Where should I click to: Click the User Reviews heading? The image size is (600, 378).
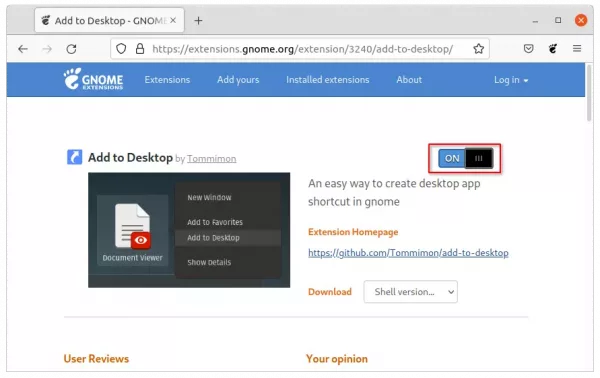96,359
